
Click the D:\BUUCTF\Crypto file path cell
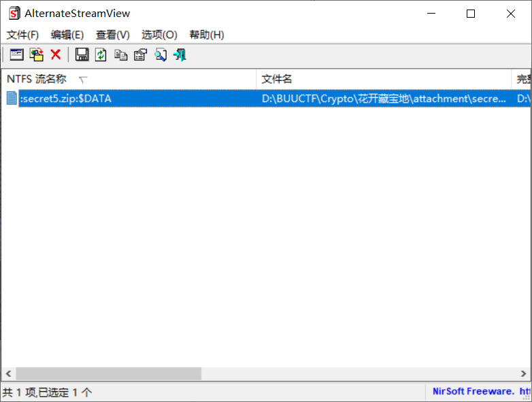384,99
